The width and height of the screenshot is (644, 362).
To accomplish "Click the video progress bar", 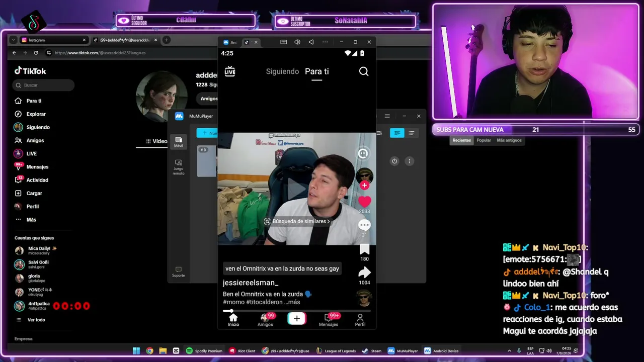I will click(297, 311).
